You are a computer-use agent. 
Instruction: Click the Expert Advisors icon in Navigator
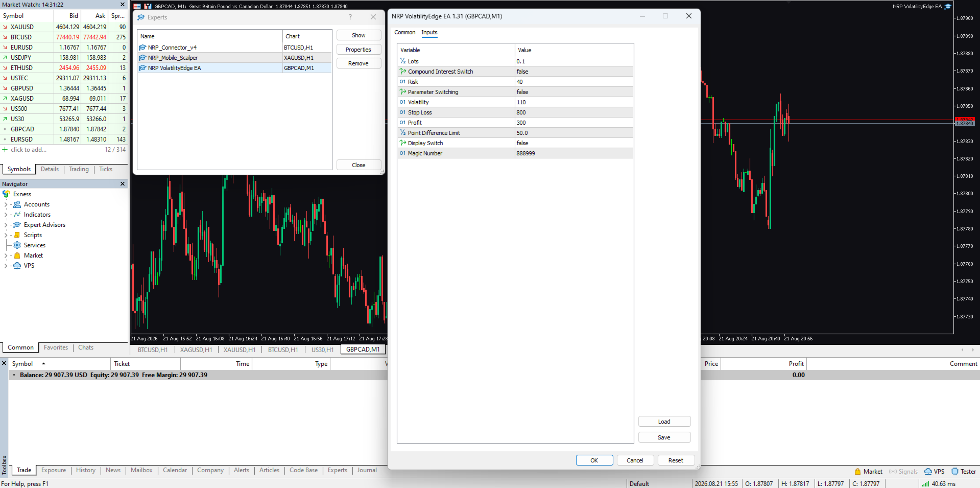click(x=17, y=225)
